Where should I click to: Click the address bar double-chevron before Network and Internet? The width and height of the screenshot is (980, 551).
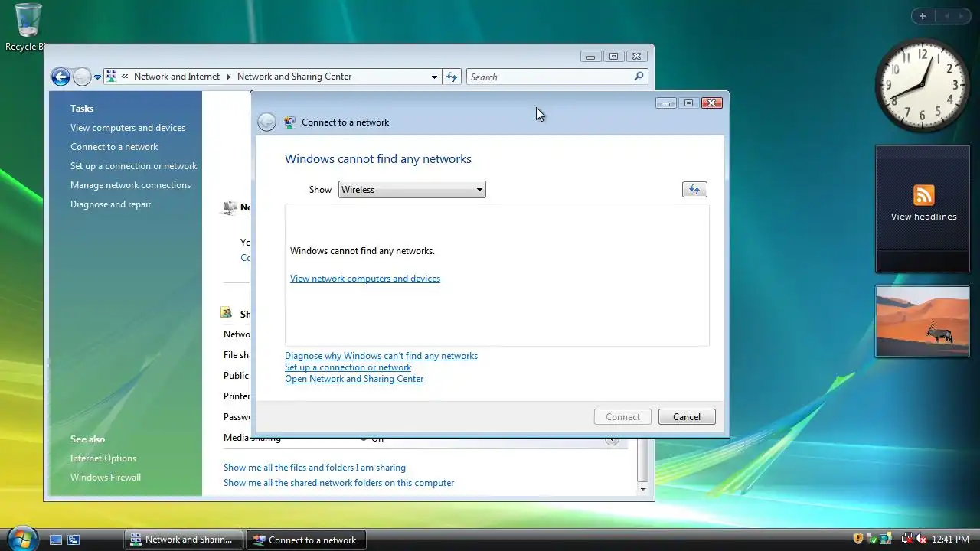tap(125, 77)
